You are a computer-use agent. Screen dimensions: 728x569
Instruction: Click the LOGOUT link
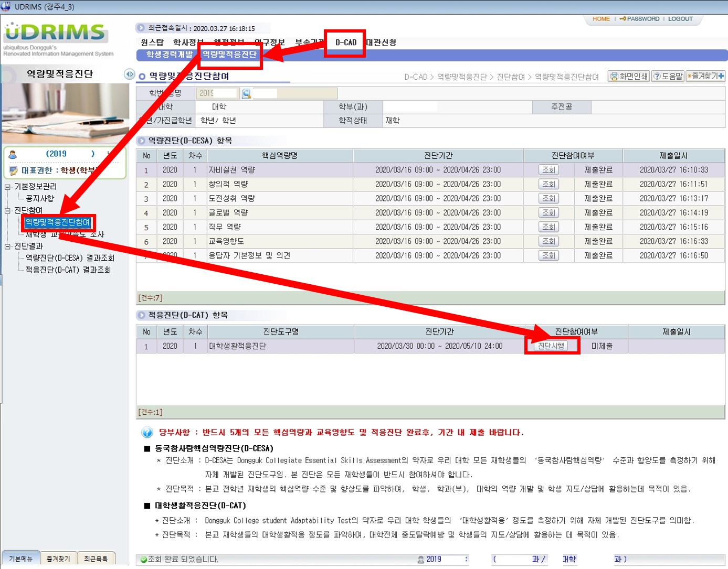(x=680, y=19)
